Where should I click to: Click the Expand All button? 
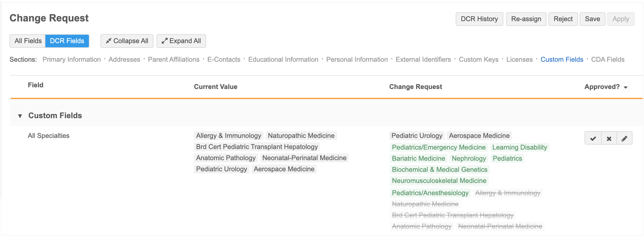[x=181, y=41]
